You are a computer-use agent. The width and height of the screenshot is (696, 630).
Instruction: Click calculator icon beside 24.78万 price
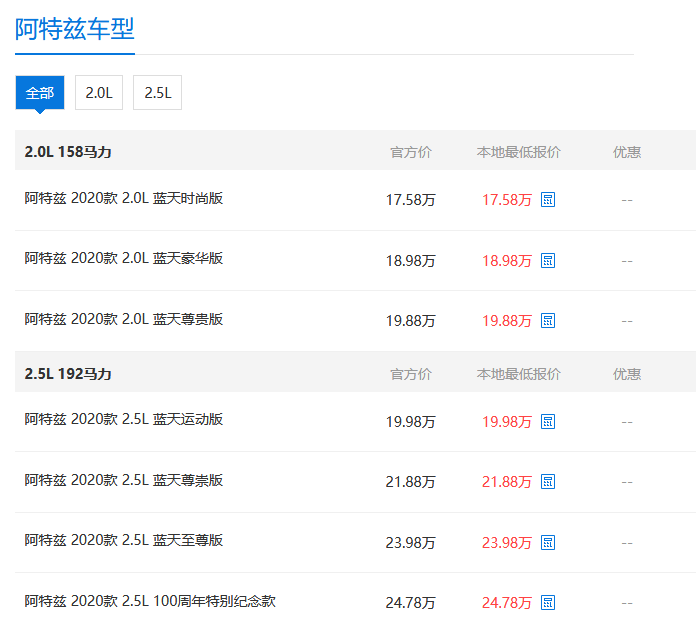tap(548, 603)
